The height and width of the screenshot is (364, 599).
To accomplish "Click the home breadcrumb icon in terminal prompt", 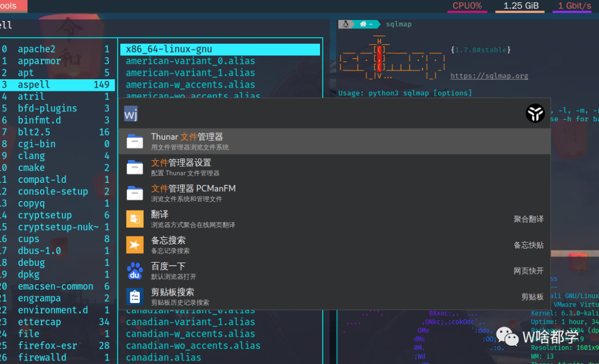I will (363, 24).
